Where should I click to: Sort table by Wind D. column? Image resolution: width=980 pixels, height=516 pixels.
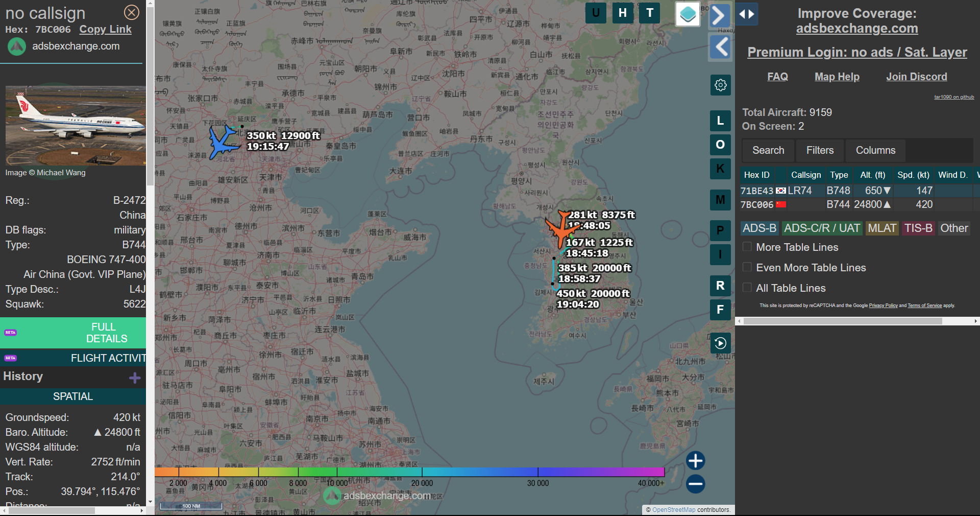coord(952,175)
